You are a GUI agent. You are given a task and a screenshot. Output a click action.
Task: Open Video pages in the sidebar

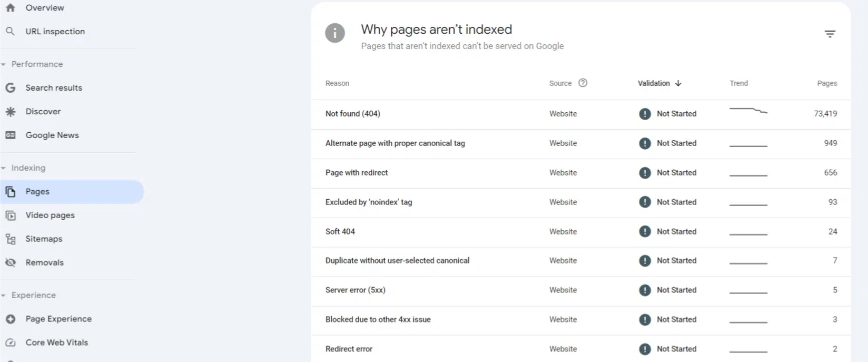[50, 216]
